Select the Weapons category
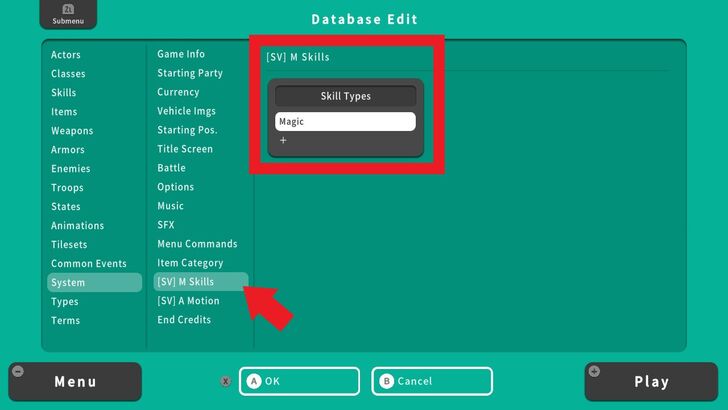 click(x=72, y=131)
